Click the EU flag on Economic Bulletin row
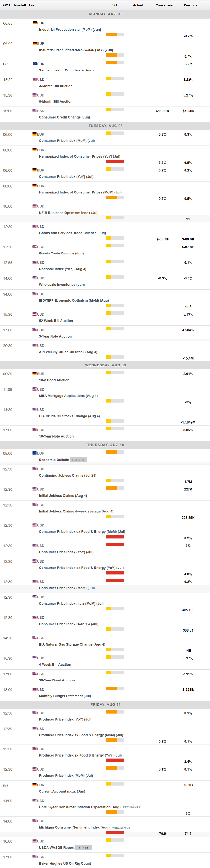This screenshot has width=210, height=868. 34,453
